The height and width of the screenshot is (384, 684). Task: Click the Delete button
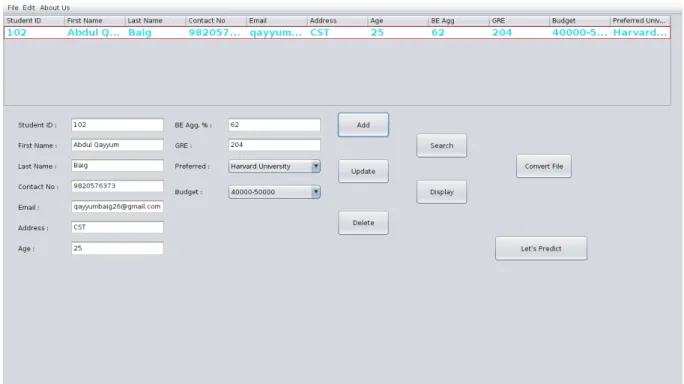[363, 223]
